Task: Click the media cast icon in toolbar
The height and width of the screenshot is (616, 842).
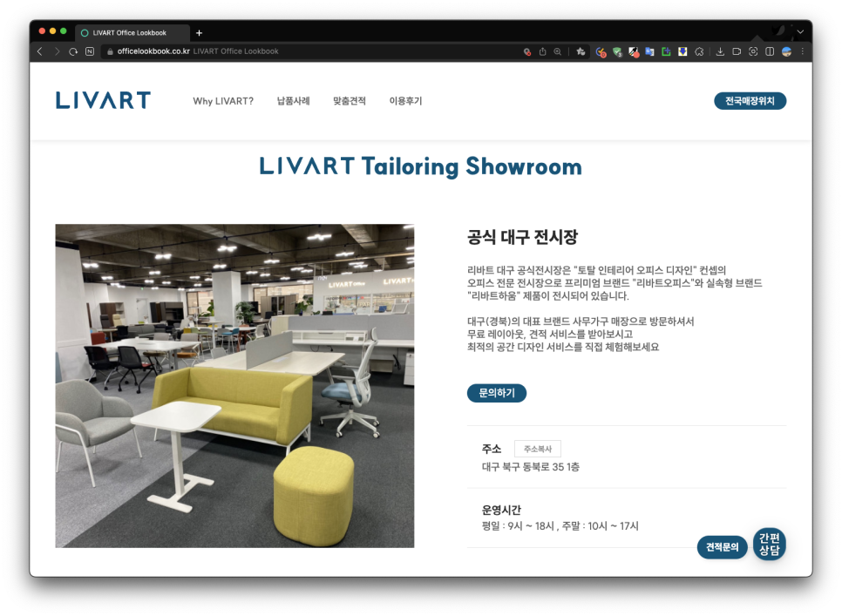Action: pyautogui.click(x=737, y=51)
